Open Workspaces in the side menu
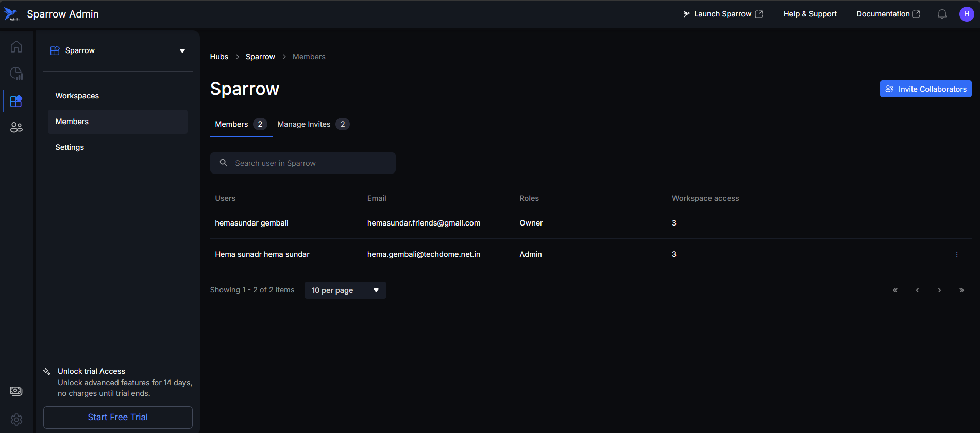 (x=77, y=96)
